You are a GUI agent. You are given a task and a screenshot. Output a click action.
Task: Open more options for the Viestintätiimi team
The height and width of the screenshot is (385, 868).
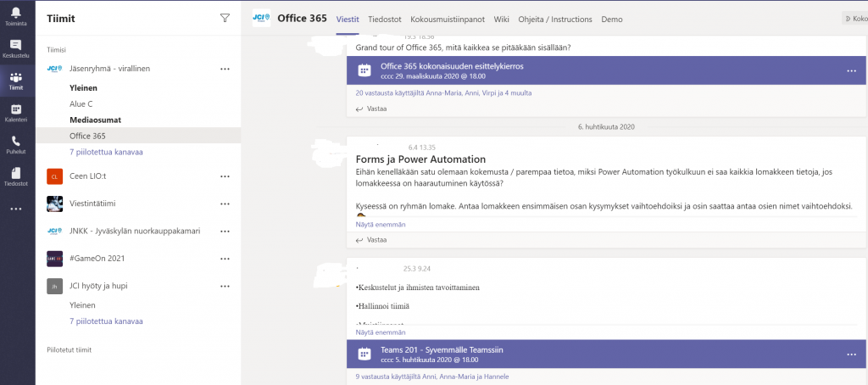225,204
